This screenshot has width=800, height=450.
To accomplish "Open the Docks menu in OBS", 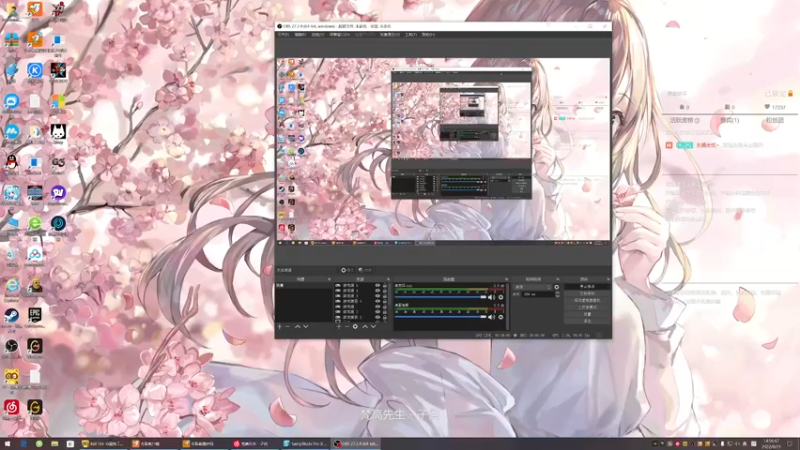I will [339, 34].
